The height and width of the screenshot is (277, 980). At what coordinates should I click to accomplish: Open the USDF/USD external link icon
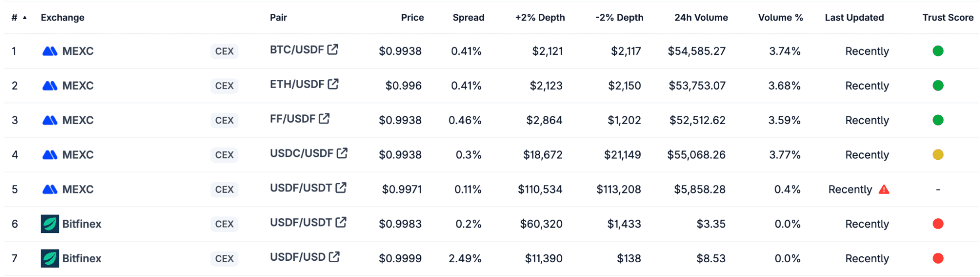[334, 256]
